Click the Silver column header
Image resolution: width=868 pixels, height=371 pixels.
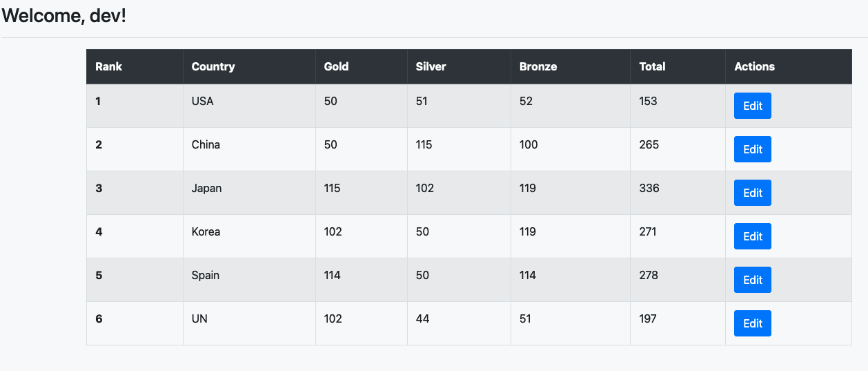(x=431, y=66)
